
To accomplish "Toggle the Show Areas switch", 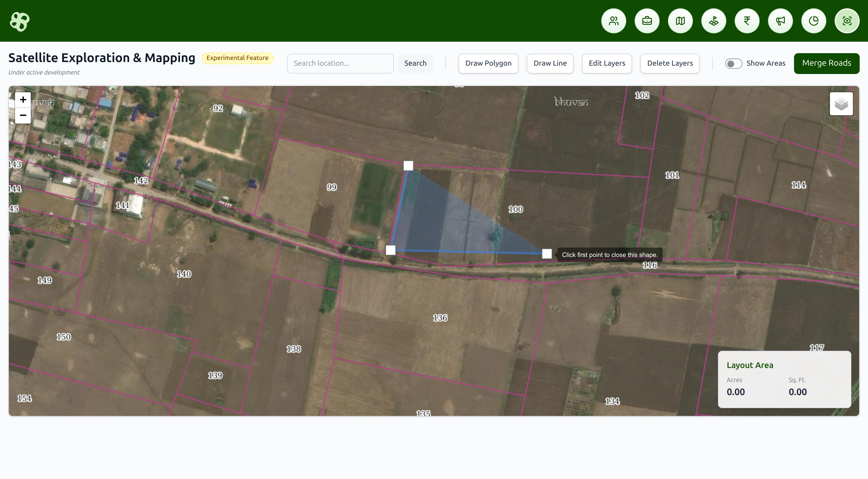I will point(733,63).
